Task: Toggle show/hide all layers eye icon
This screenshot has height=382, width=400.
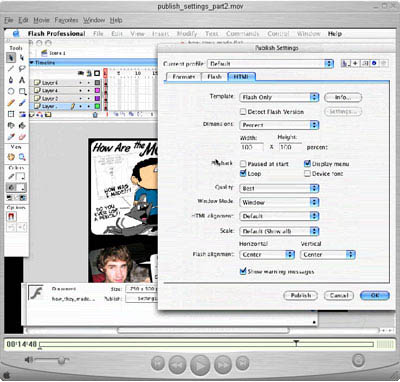Action: click(81, 73)
